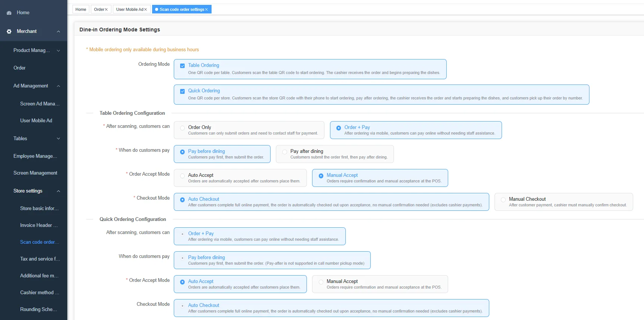
Task: Open User Mobile Ad sidebar item
Action: (34, 121)
